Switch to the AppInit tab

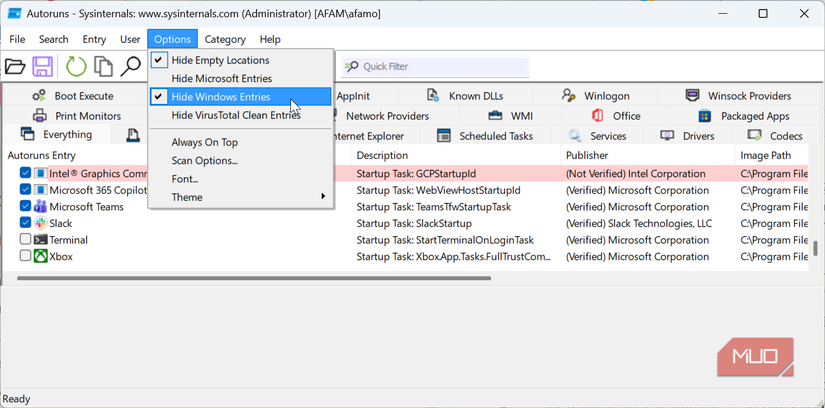coord(353,96)
